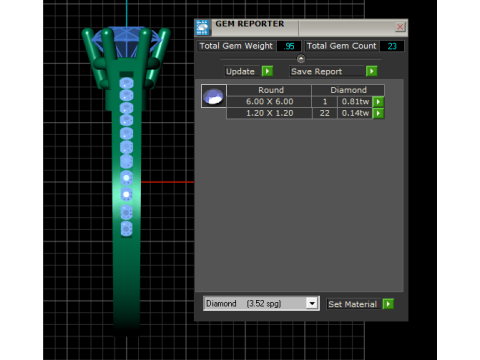Viewport: 480px width, 360px height.
Task: Click the green arrow next to Update
Action: click(267, 71)
